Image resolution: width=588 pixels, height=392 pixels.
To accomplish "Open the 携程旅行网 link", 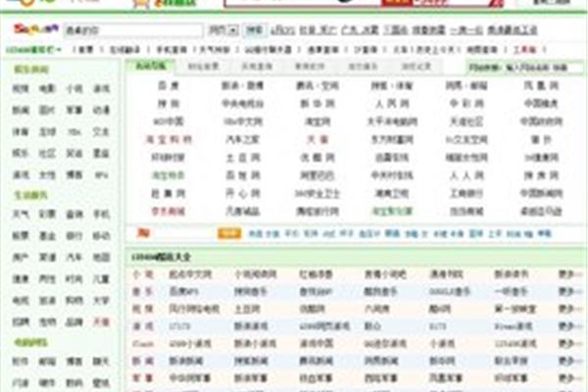I will pos(318,212).
